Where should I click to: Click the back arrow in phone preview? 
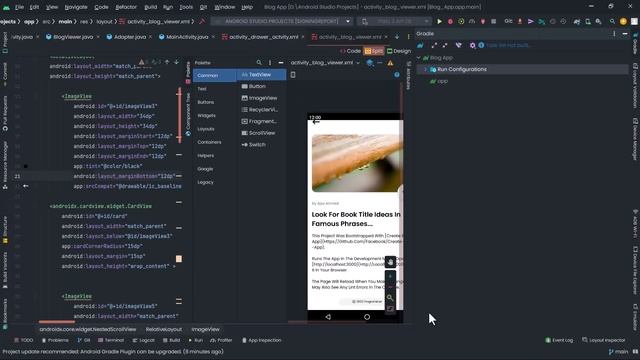(x=316, y=122)
